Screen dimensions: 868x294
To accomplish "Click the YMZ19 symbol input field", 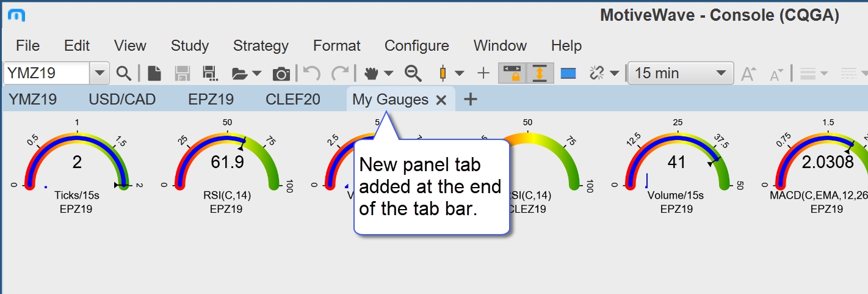I will (x=47, y=73).
